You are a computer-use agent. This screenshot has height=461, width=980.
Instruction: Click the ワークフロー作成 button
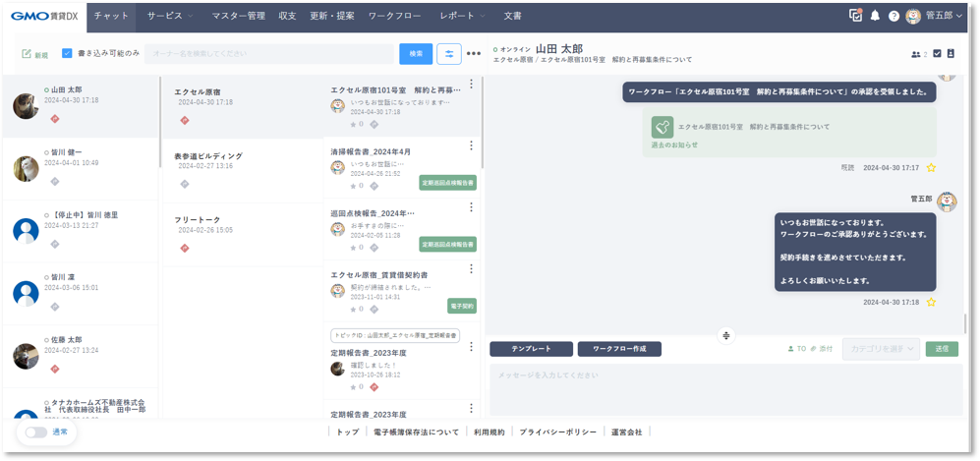pyautogui.click(x=619, y=349)
